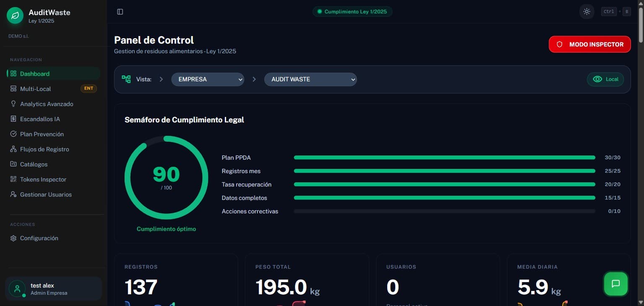Image resolution: width=644 pixels, height=306 pixels.
Task: Open the Escandallos IA section icon
Action: [14, 119]
